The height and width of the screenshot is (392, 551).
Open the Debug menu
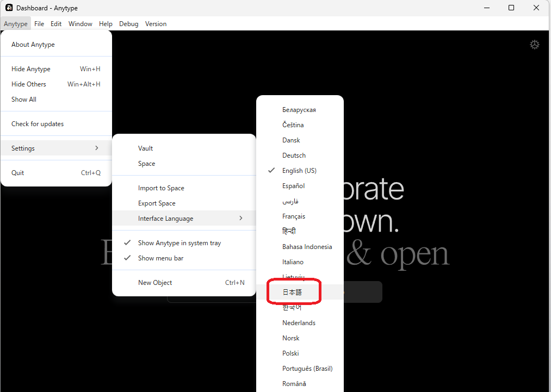pos(128,24)
